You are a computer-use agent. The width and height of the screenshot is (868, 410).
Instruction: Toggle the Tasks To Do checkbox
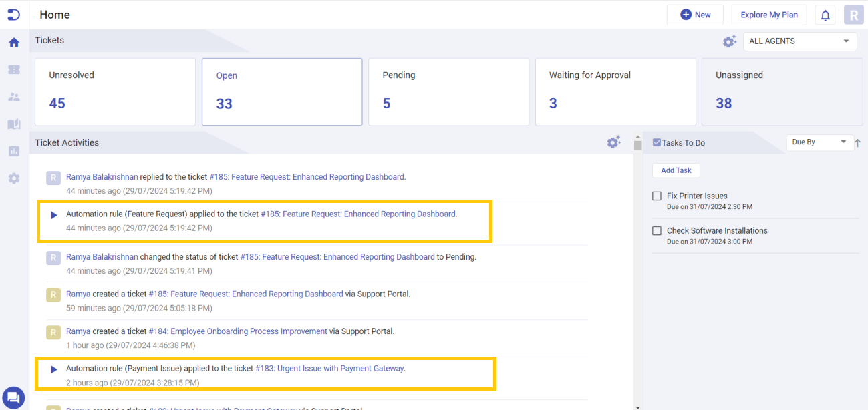click(x=658, y=142)
